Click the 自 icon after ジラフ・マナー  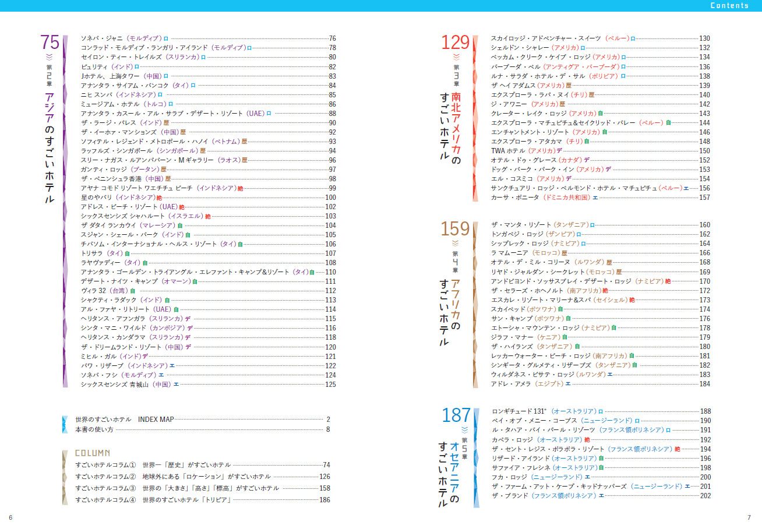[564, 338]
